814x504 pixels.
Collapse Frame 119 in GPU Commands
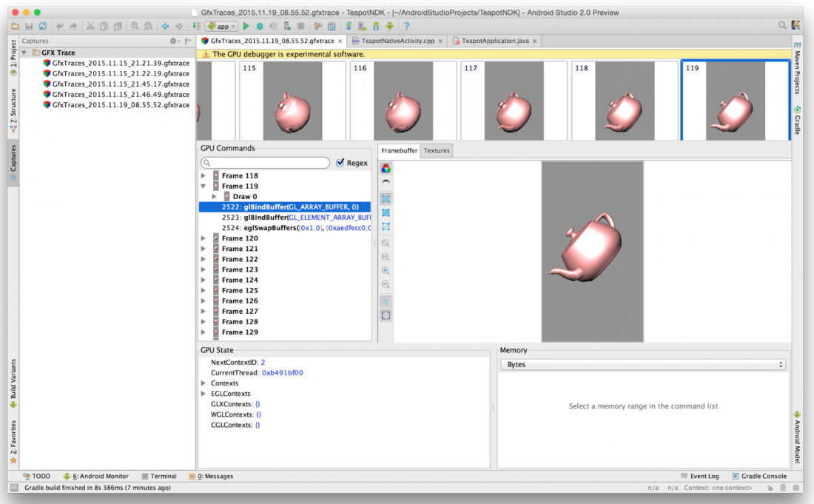click(203, 186)
